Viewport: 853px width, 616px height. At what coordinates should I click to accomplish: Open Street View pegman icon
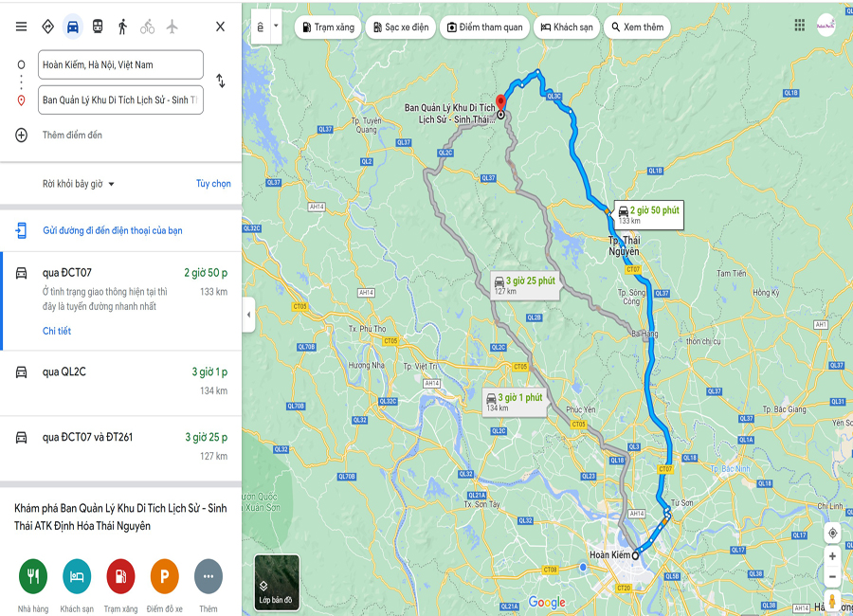pyautogui.click(x=832, y=601)
